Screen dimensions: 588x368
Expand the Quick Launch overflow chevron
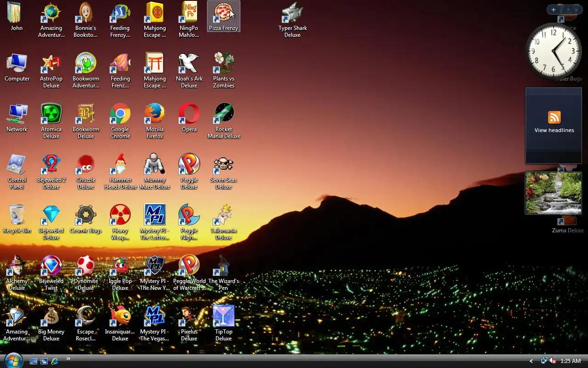point(68,359)
